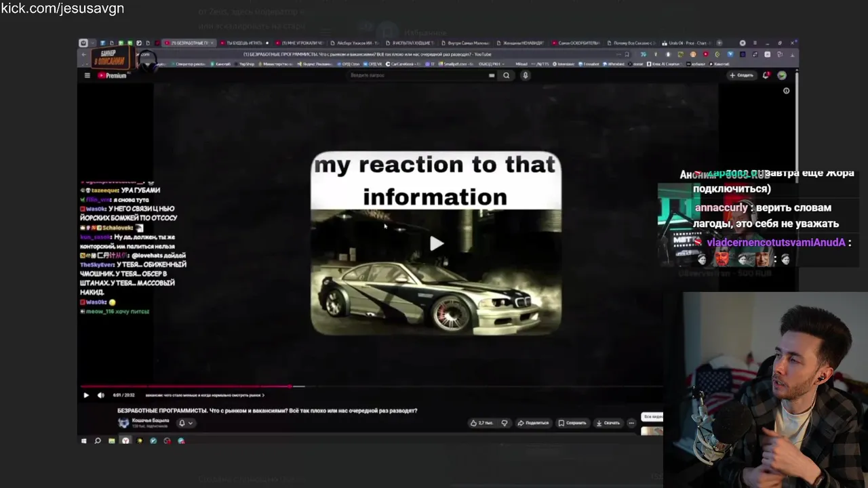The height and width of the screenshot is (488, 868).
Task: Open the on-screen keyboard icon in search
Action: 492,75
